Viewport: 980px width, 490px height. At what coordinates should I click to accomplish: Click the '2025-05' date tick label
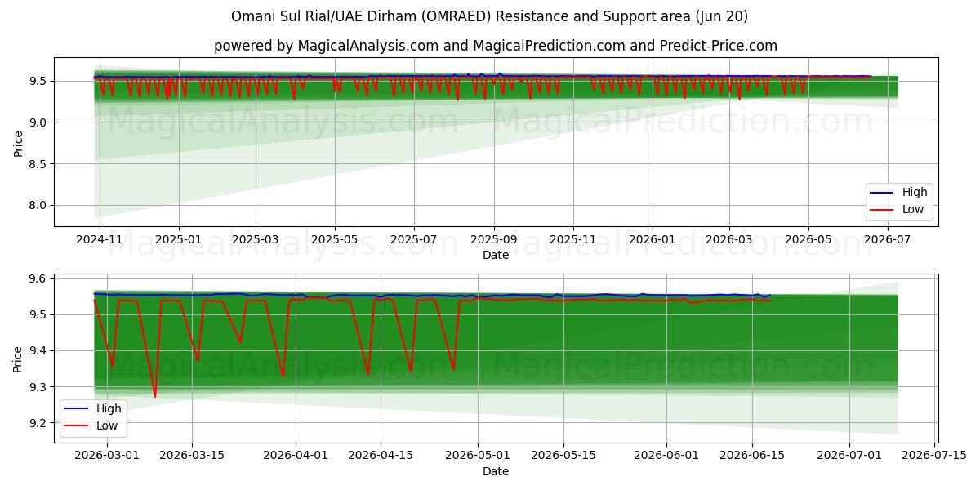point(334,240)
